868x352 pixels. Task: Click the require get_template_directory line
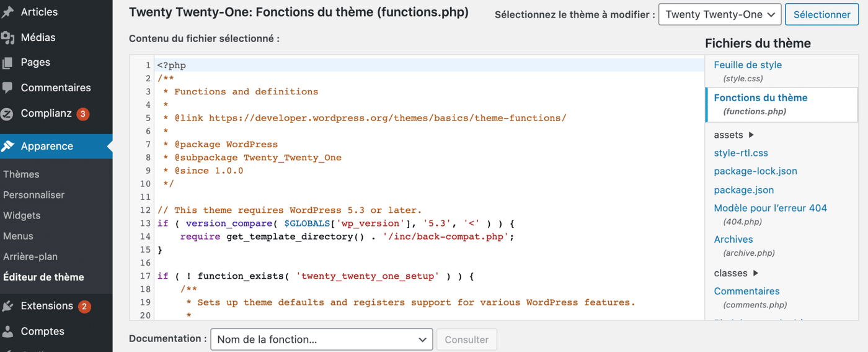(x=347, y=237)
